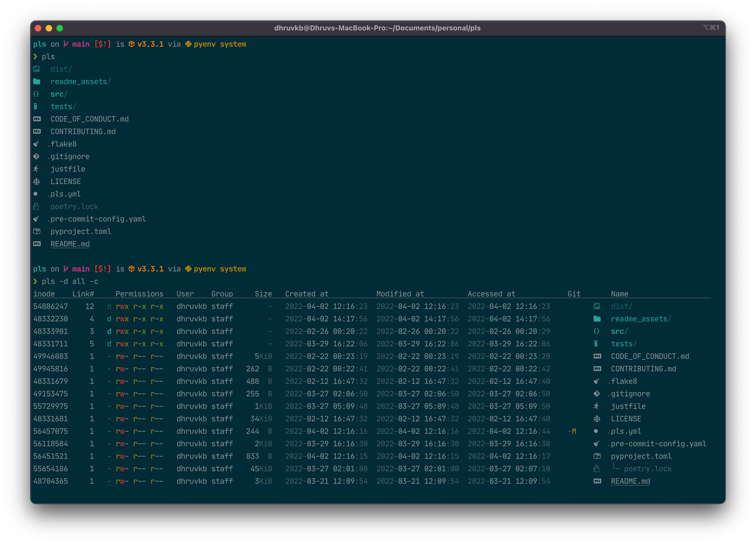Click the Git column header
The width and height of the screenshot is (756, 544).
click(x=574, y=294)
